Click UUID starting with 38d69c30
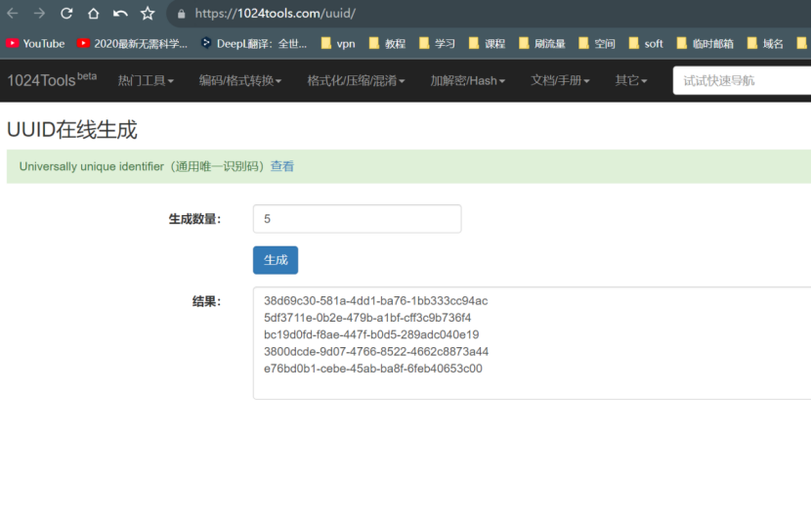The height and width of the screenshot is (526, 812). [x=375, y=300]
